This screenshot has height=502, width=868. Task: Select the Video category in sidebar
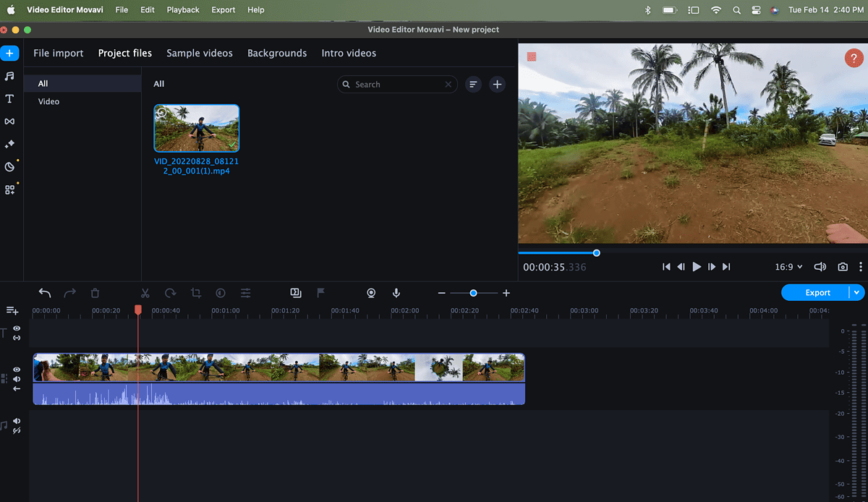(x=49, y=102)
